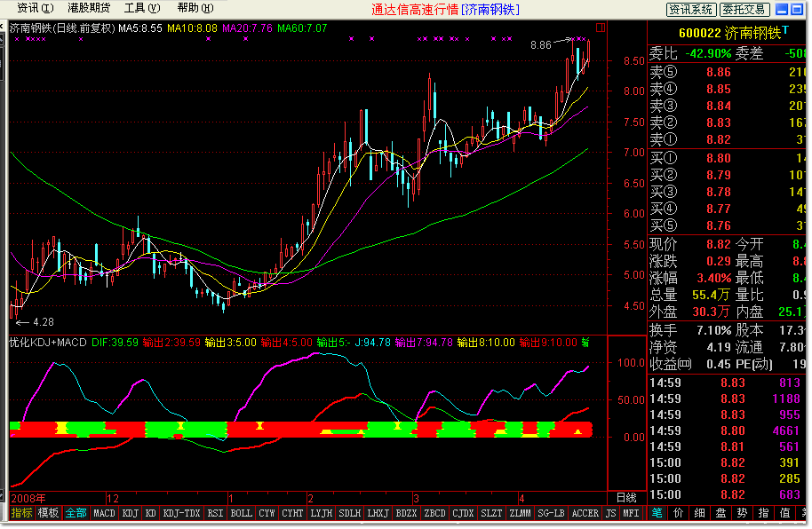Click the cyan T marker beside stock name
Viewport: 812px width, 529px height.
click(x=785, y=30)
